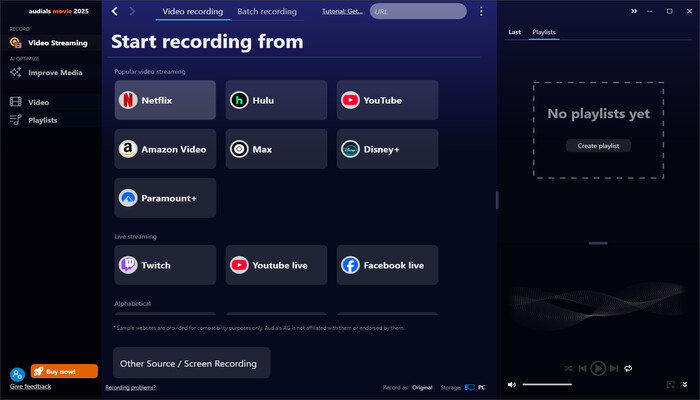Screen dimensions: 700x400
Task: Click the storage PC monitor icon
Action: (470, 388)
